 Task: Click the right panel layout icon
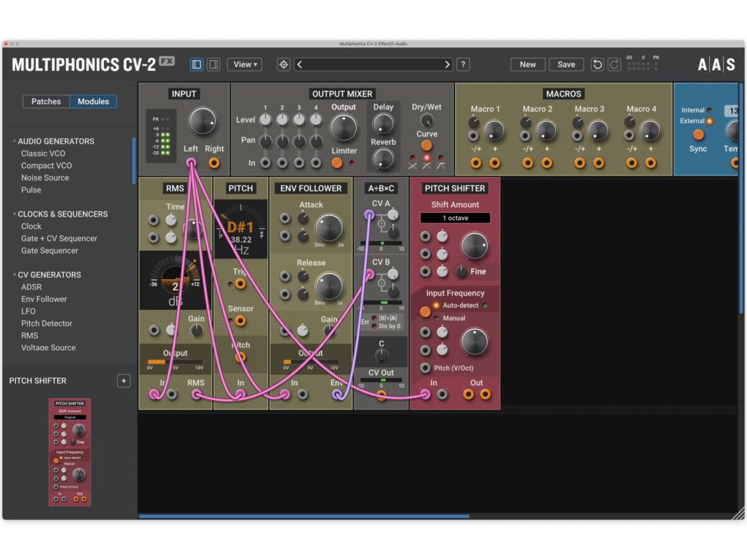pos(213,65)
